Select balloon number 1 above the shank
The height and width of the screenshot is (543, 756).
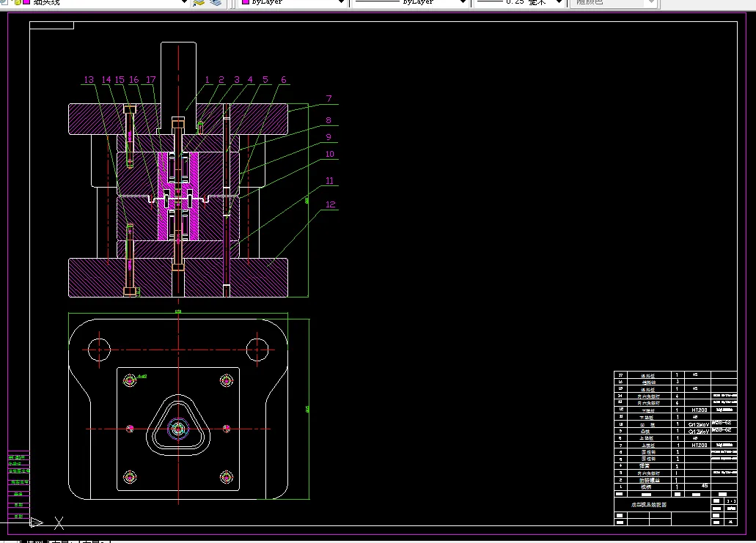tap(208, 79)
